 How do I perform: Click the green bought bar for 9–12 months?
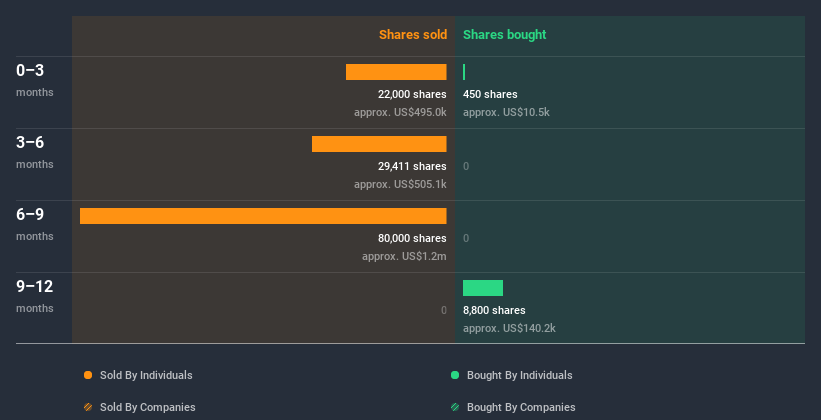click(x=483, y=288)
